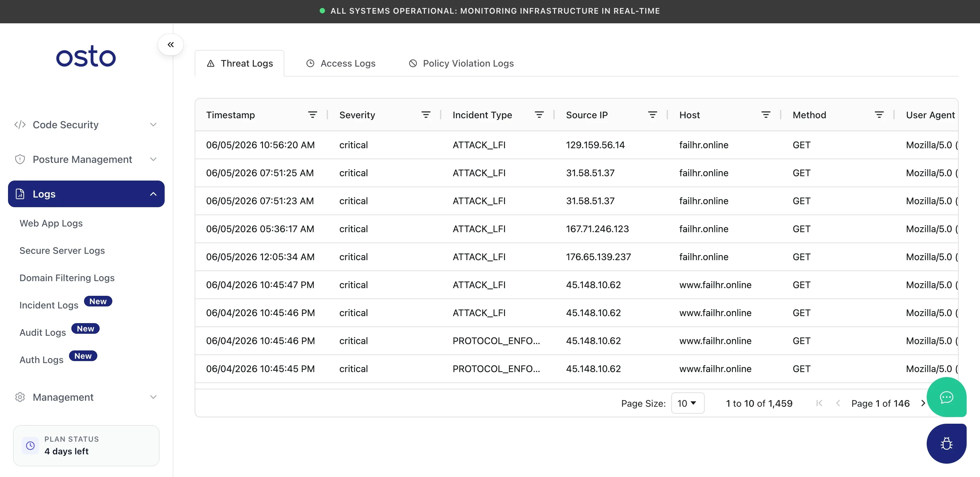Click source IP 129.159.56.14

click(595, 145)
